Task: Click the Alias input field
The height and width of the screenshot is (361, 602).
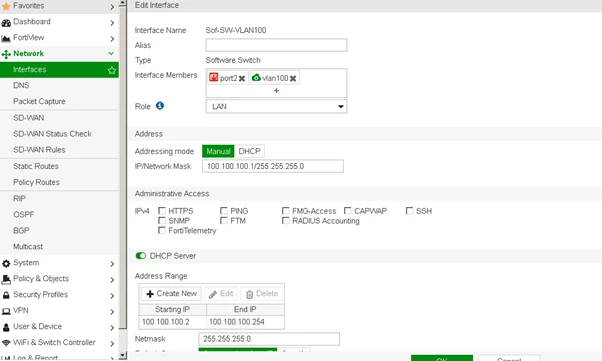Action: [276, 45]
